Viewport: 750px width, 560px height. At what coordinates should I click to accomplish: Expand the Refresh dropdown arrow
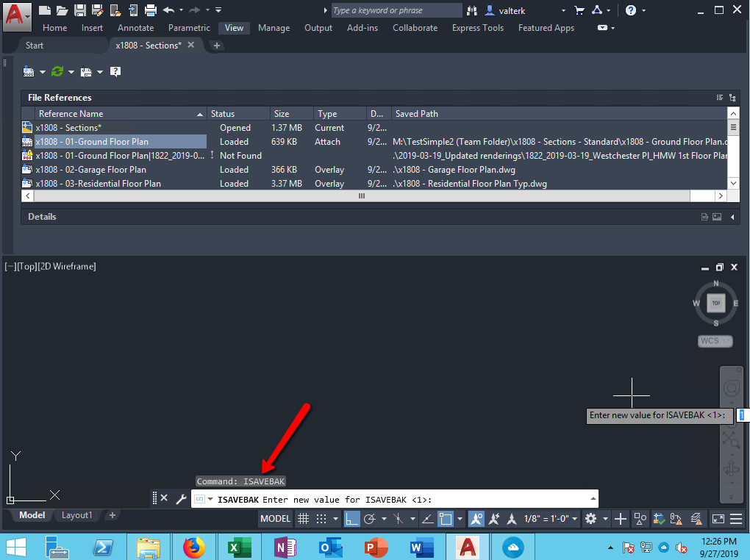pos(71,72)
